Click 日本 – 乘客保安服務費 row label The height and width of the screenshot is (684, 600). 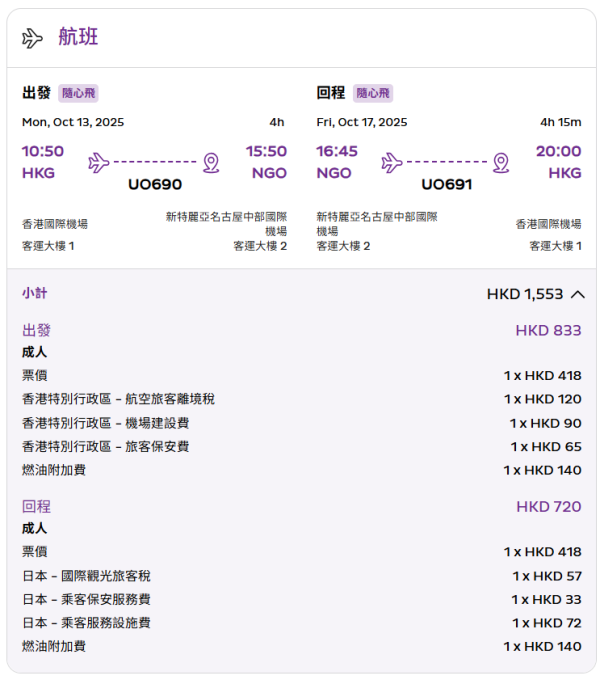(86, 600)
